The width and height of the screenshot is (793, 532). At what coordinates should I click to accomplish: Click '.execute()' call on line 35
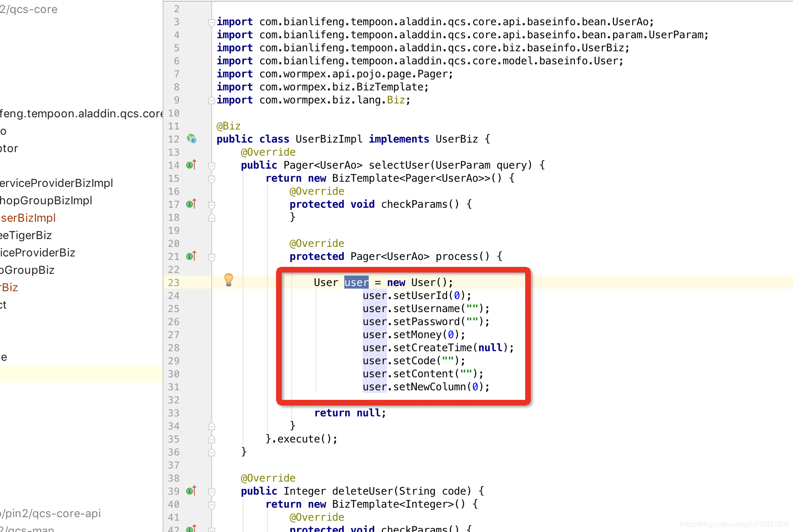click(x=305, y=439)
